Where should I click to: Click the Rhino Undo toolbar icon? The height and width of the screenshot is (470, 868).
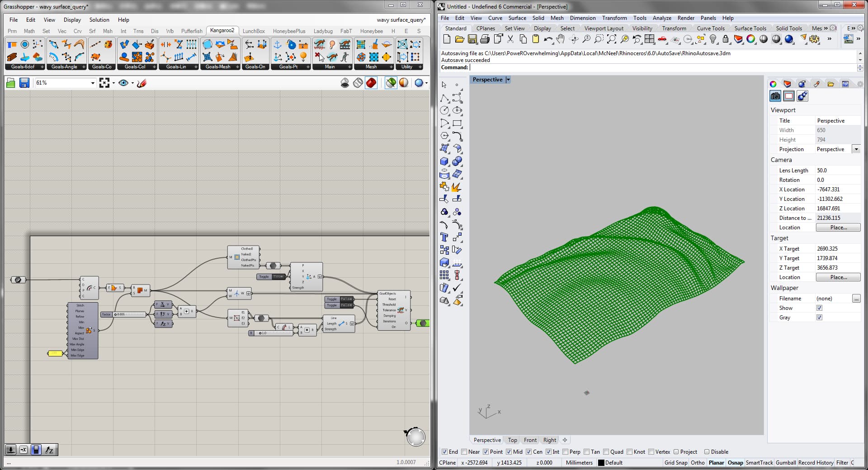548,39
